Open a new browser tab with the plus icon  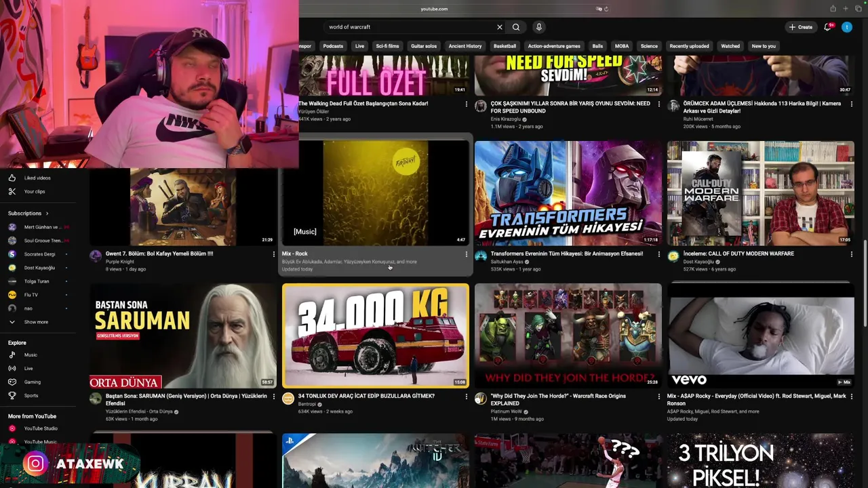pyautogui.click(x=846, y=9)
